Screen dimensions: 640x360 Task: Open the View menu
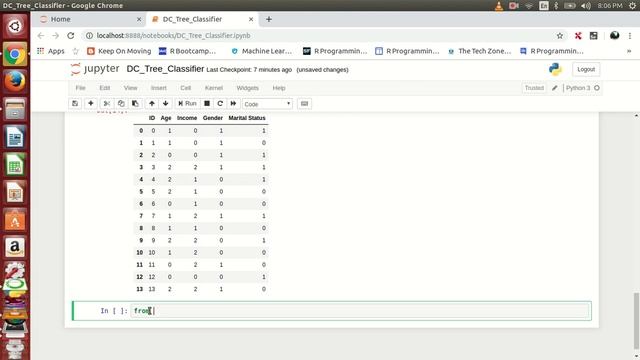click(131, 88)
